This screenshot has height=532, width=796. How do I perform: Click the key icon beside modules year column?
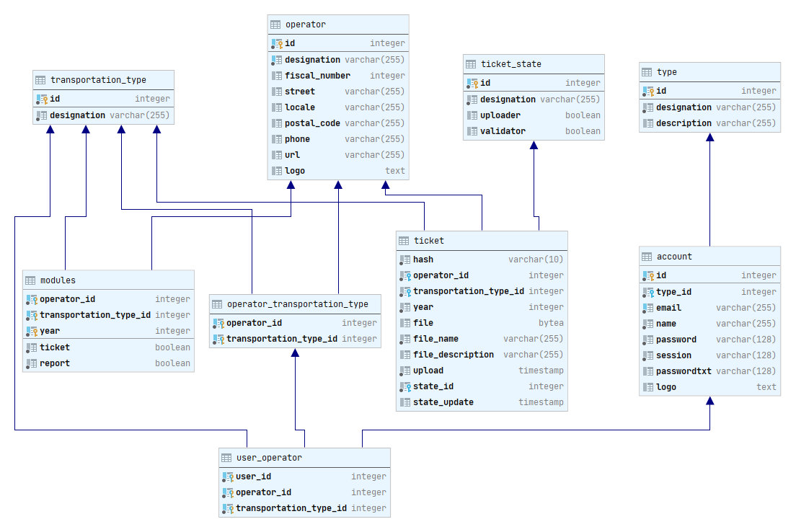pyautogui.click(x=31, y=331)
